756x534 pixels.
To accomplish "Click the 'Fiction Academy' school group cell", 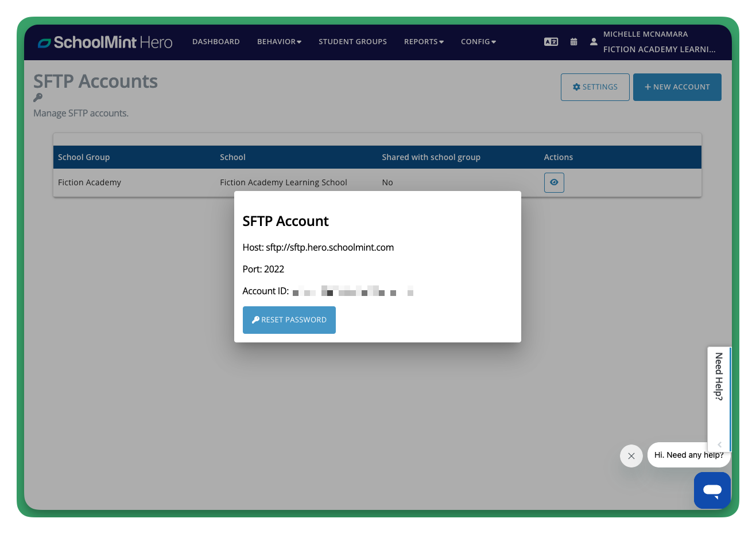I will point(90,182).
